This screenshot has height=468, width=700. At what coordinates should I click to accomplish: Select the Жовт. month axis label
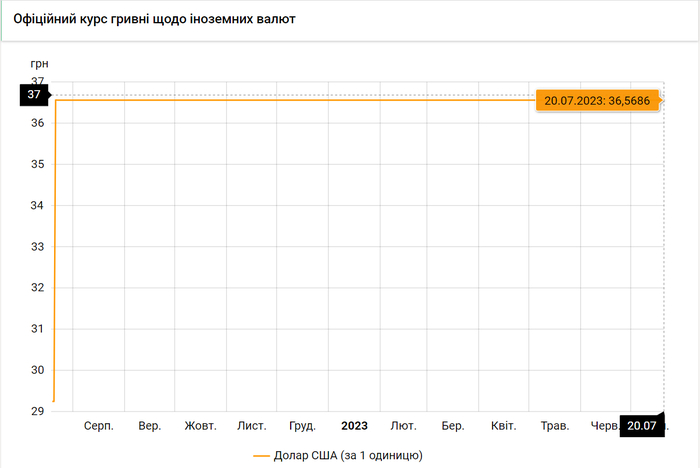(x=200, y=426)
